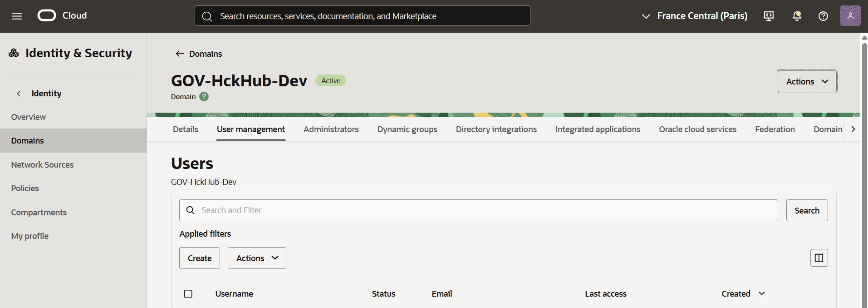Click the Domains breadcrumb text
The height and width of the screenshot is (308, 868).
point(206,54)
